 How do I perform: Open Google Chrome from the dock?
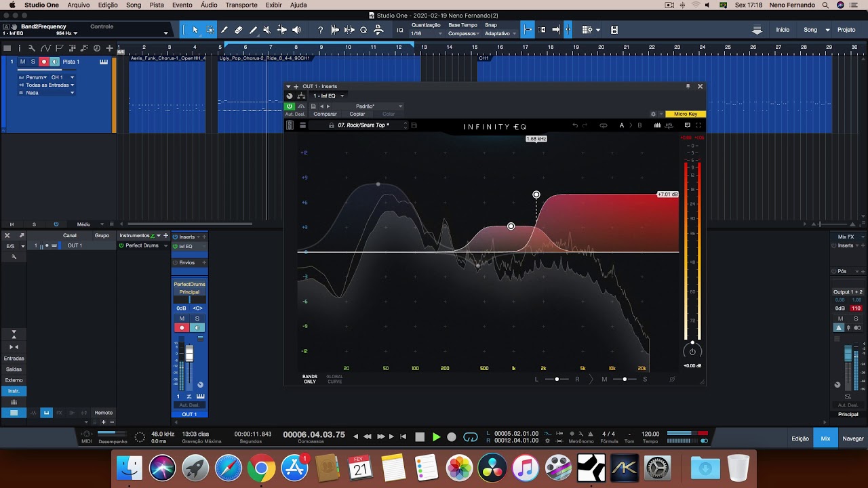(261, 468)
